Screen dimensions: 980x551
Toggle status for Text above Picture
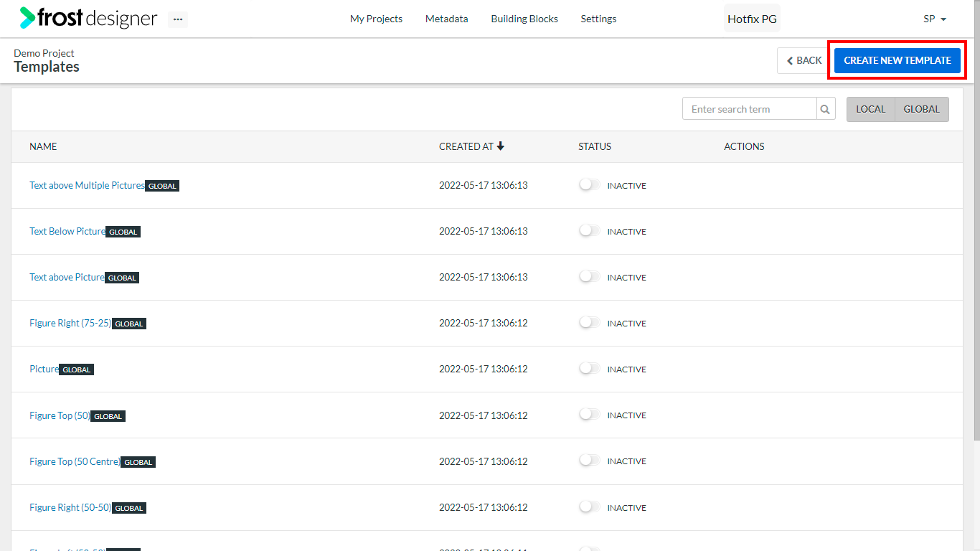pyautogui.click(x=590, y=277)
